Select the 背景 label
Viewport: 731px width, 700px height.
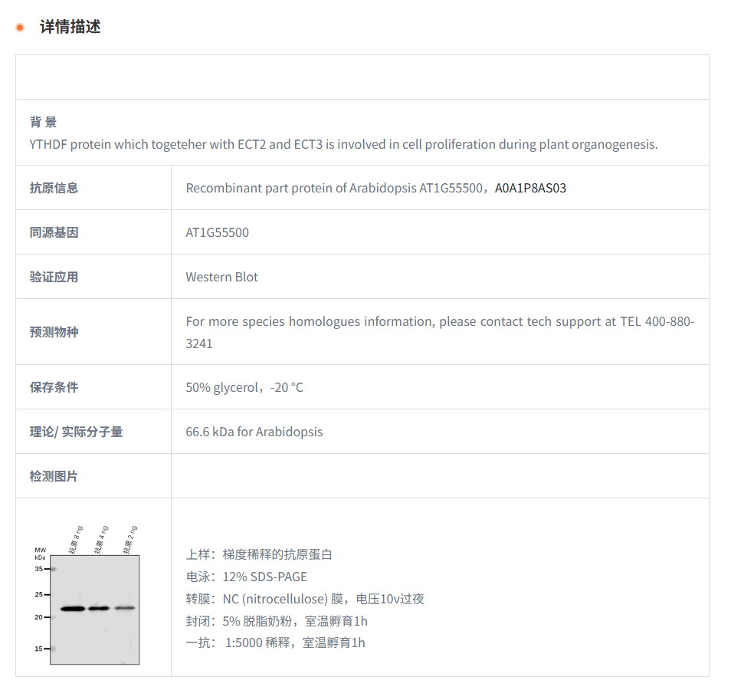pos(43,122)
